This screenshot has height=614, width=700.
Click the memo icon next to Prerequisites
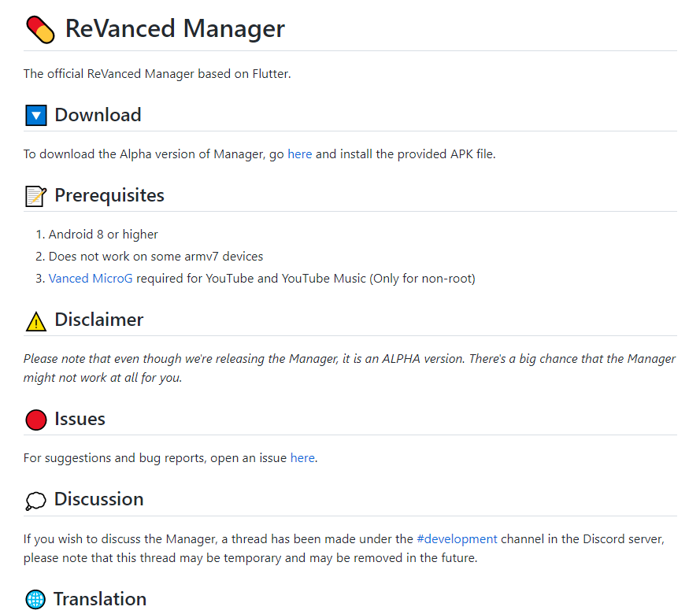(x=36, y=196)
